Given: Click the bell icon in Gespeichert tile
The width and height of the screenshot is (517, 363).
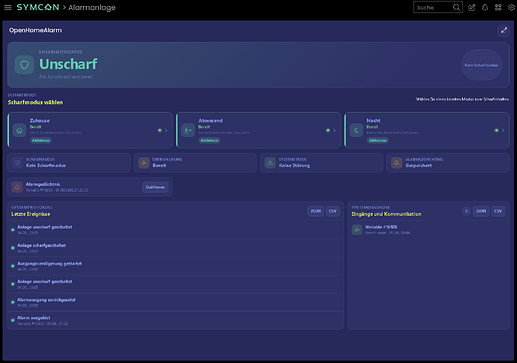Looking at the screenshot, I should point(396,163).
